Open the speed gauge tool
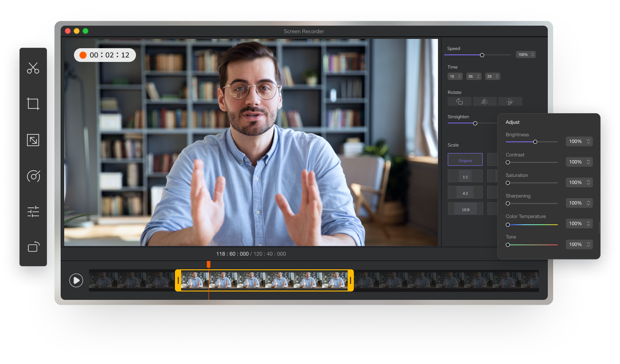The width and height of the screenshot is (620, 364). pyautogui.click(x=33, y=176)
